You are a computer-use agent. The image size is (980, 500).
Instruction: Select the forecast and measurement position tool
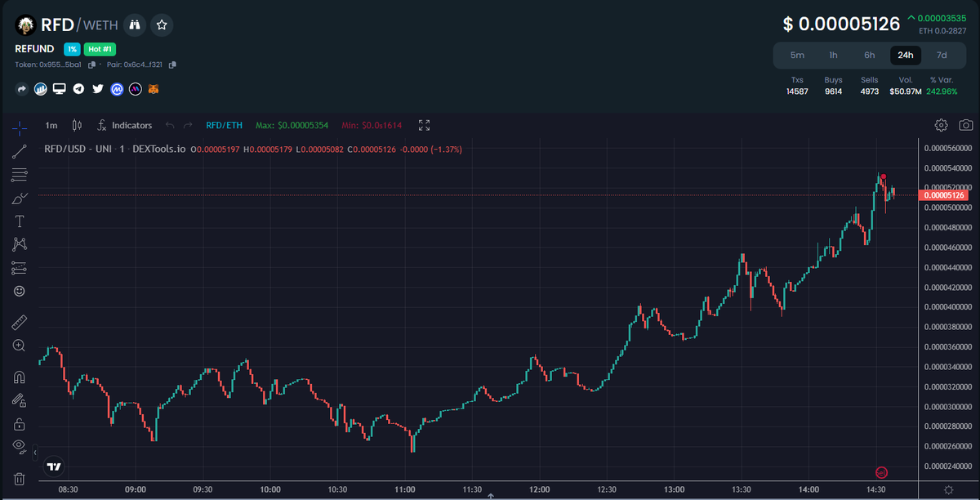tap(20, 267)
